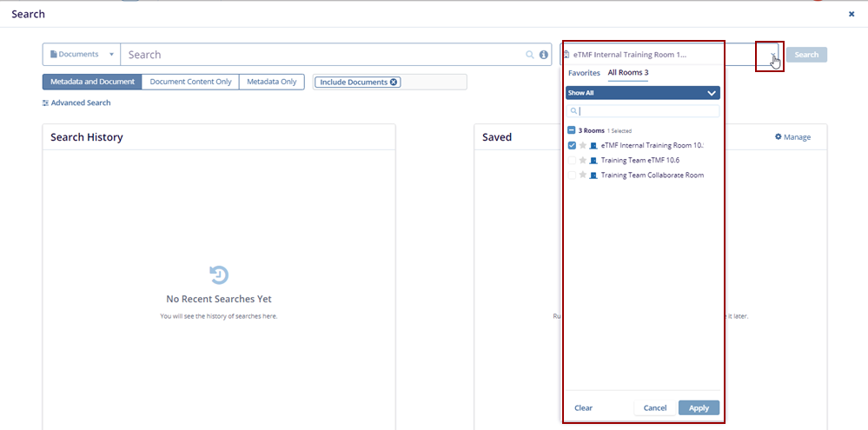Click the Apply button

[699, 408]
